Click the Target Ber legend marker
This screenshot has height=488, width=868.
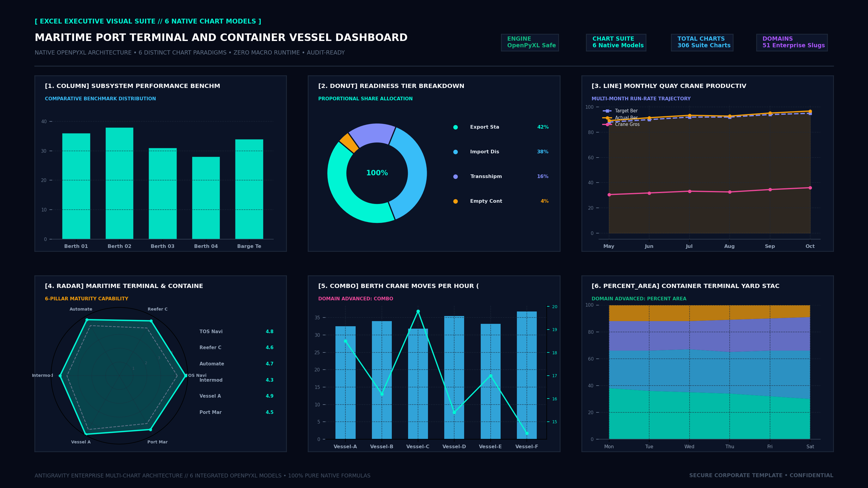coord(607,111)
